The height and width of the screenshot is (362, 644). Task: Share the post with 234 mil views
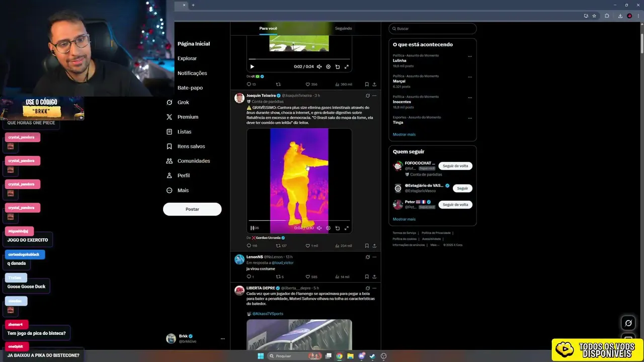click(x=374, y=246)
